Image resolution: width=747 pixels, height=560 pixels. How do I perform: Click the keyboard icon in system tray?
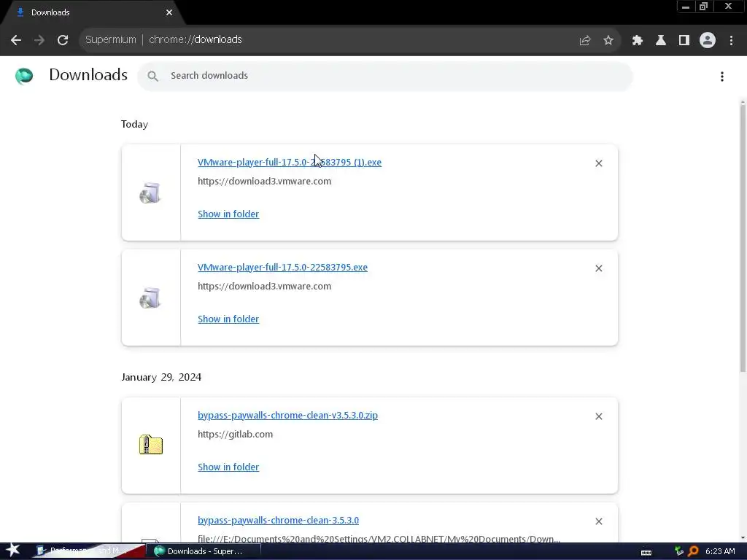646,553
